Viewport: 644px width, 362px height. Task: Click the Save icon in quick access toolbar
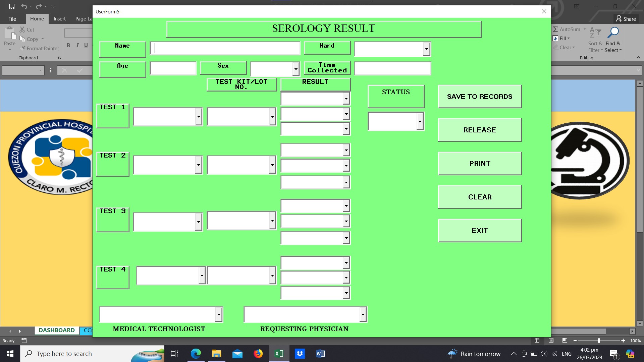pos(12,6)
